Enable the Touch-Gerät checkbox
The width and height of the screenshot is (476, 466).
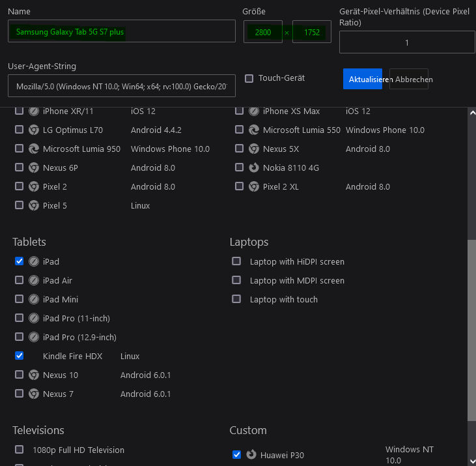click(x=249, y=78)
